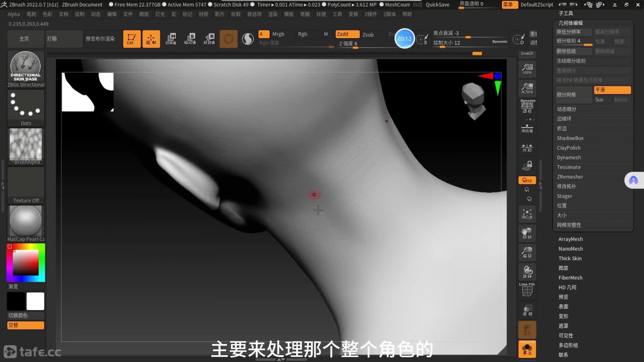This screenshot has width=644, height=362.
Task: Select the Scale gizmo icon (缩放轴)
Action: [x=190, y=39]
